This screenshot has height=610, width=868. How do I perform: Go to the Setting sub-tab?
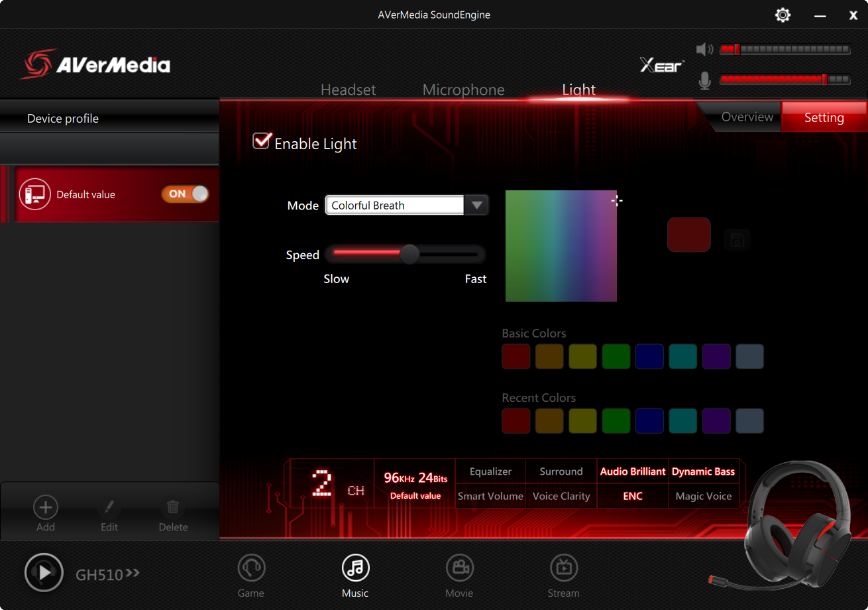coord(824,117)
